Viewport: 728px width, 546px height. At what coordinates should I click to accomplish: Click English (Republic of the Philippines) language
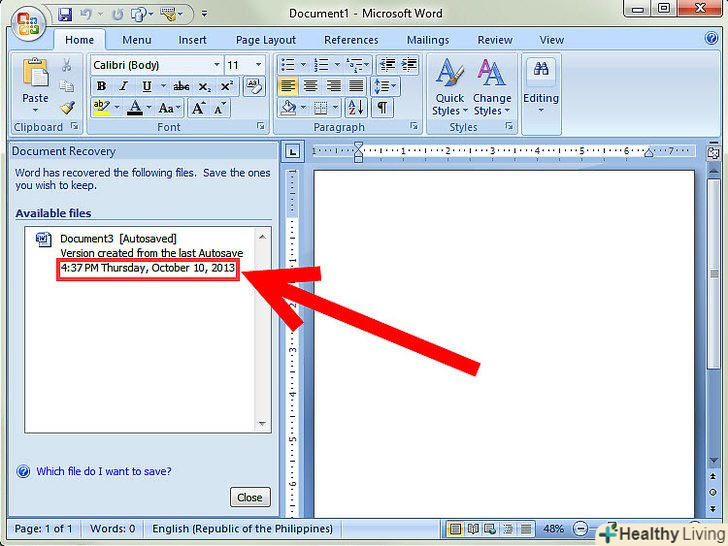[x=242, y=528]
